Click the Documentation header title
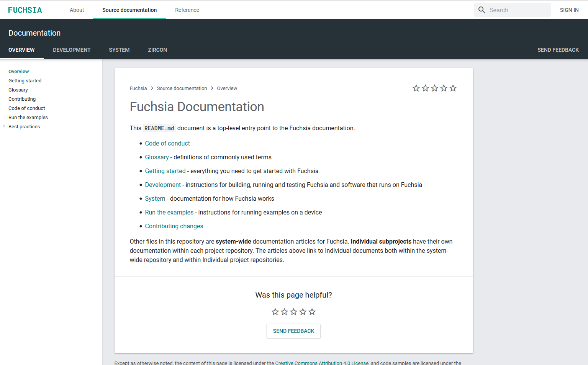The width and height of the screenshot is (588, 365). click(x=34, y=33)
